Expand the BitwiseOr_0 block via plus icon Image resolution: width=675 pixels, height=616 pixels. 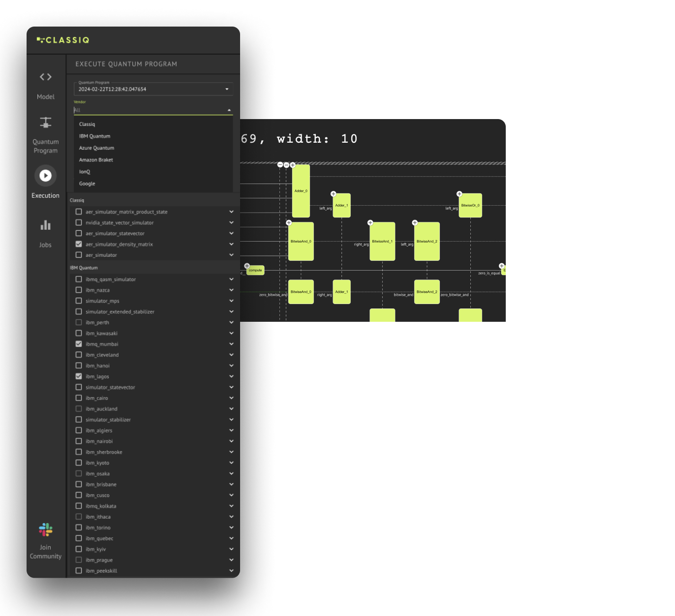pos(460,193)
